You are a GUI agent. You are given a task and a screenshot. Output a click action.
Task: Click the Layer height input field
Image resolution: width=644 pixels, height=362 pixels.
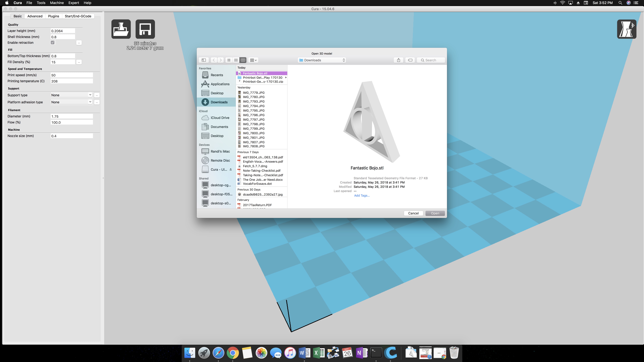coord(63,31)
